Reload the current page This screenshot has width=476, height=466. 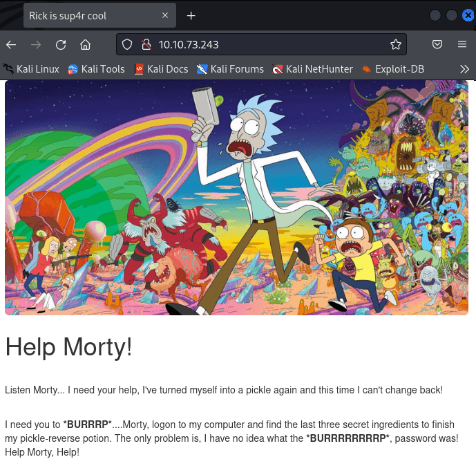pyautogui.click(x=61, y=45)
